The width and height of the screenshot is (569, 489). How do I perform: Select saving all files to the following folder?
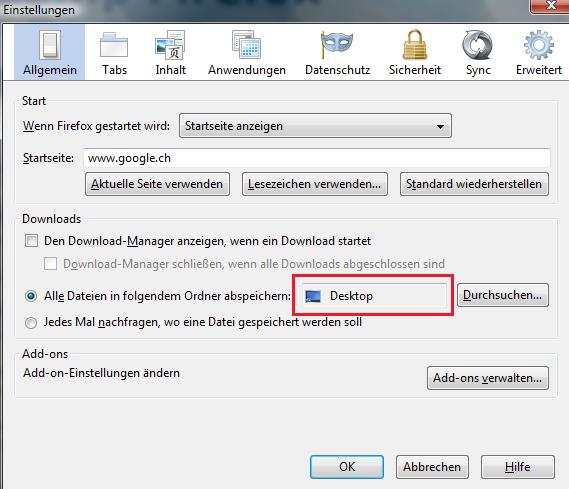[31, 296]
